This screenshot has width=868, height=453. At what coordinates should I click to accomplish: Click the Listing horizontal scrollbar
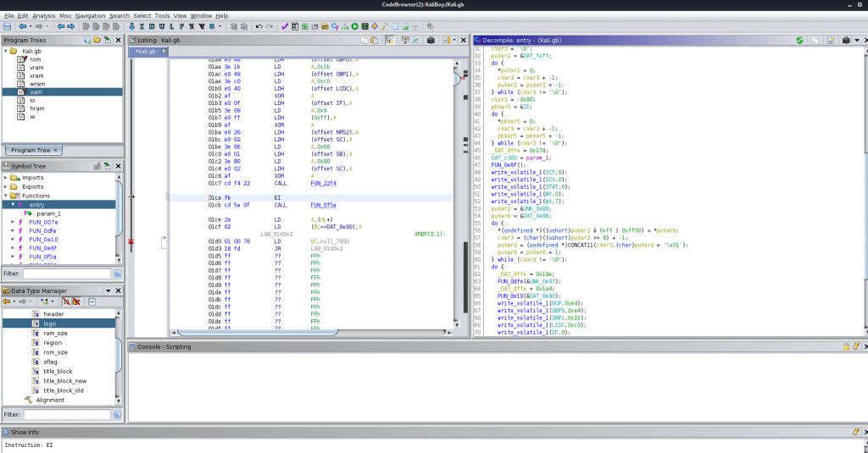258,333
